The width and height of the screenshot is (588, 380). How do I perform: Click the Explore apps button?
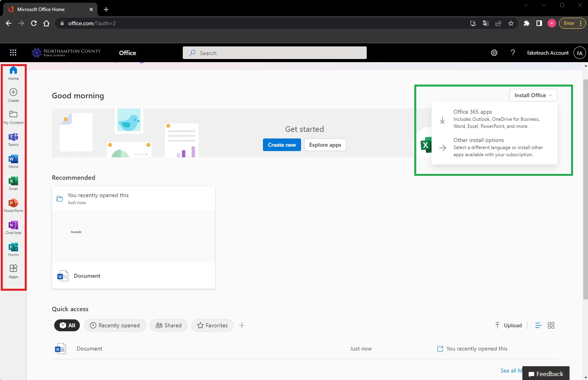pos(325,145)
